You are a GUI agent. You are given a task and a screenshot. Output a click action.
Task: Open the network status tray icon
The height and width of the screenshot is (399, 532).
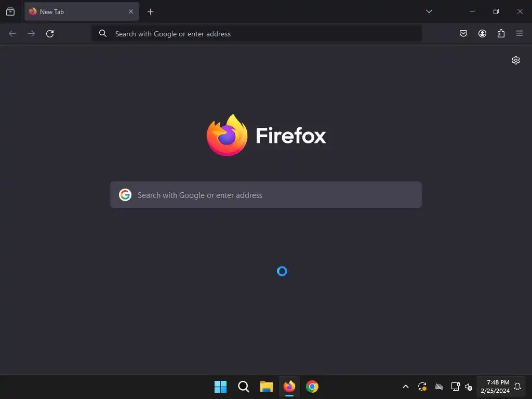(455, 387)
